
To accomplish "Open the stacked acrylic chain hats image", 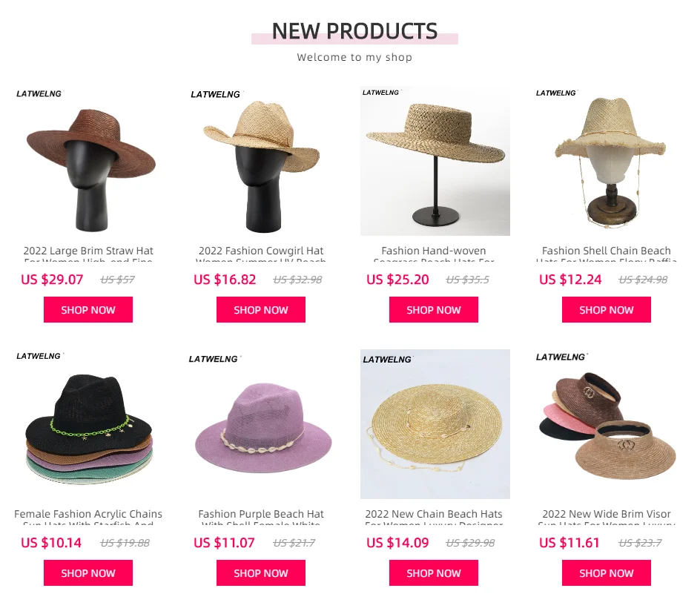I will click(88, 424).
